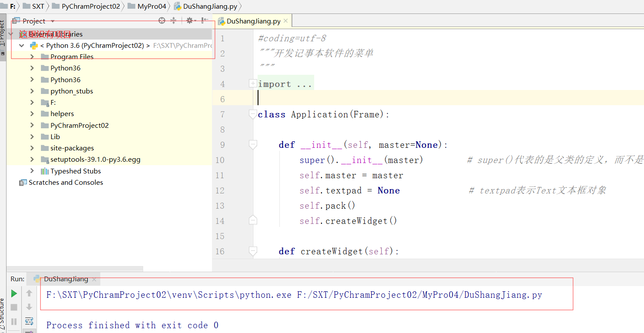Viewport: 644px width, 333px height.
Task: Expand the Typeshed Stubs node
Action: coord(32,171)
